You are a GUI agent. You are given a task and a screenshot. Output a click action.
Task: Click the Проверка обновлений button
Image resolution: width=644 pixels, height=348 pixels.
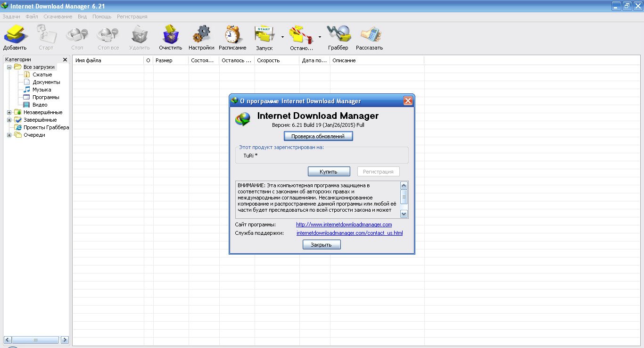318,136
